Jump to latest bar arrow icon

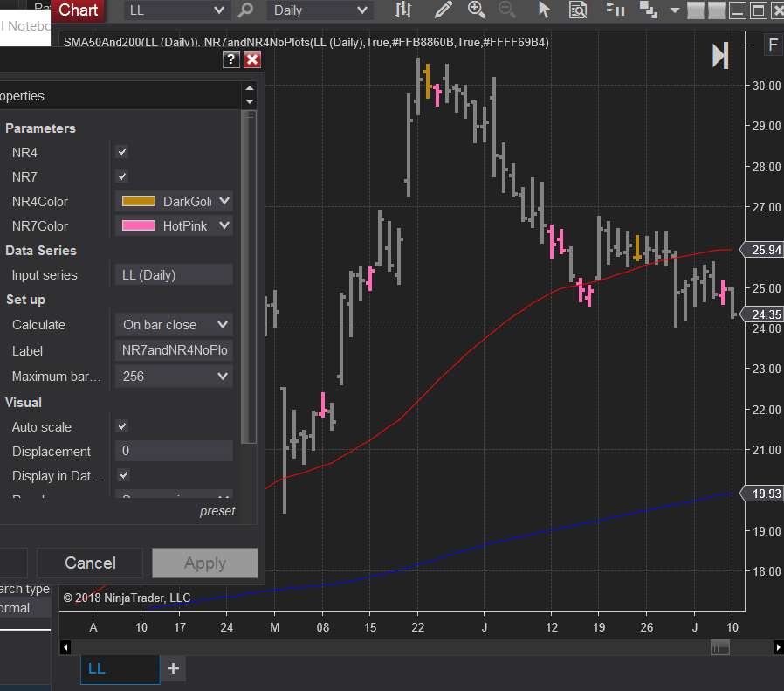tap(720, 56)
